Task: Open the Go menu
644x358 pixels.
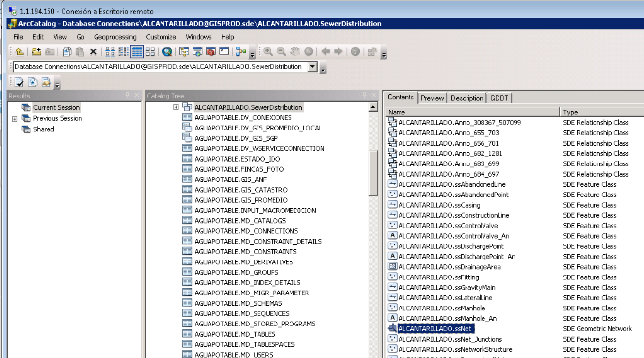Action: (x=80, y=37)
